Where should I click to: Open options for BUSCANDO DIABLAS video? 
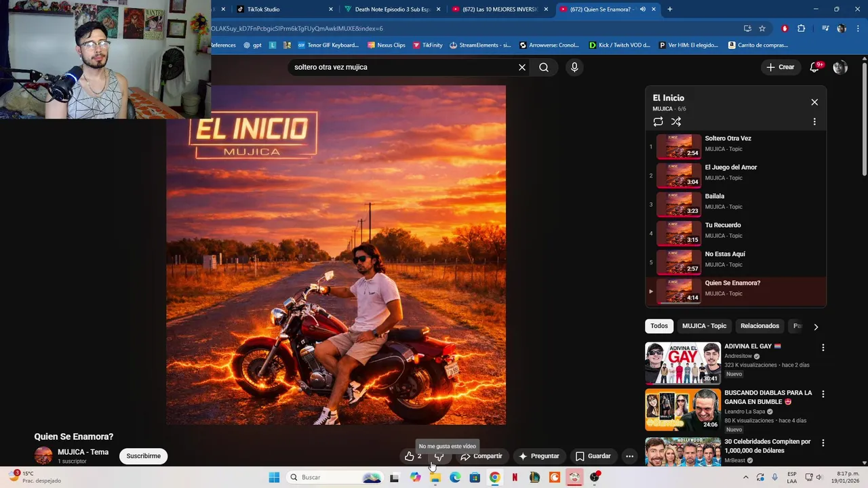point(823,394)
